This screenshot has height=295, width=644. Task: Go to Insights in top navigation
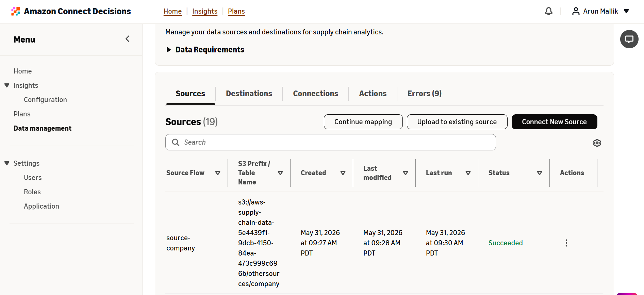click(205, 11)
